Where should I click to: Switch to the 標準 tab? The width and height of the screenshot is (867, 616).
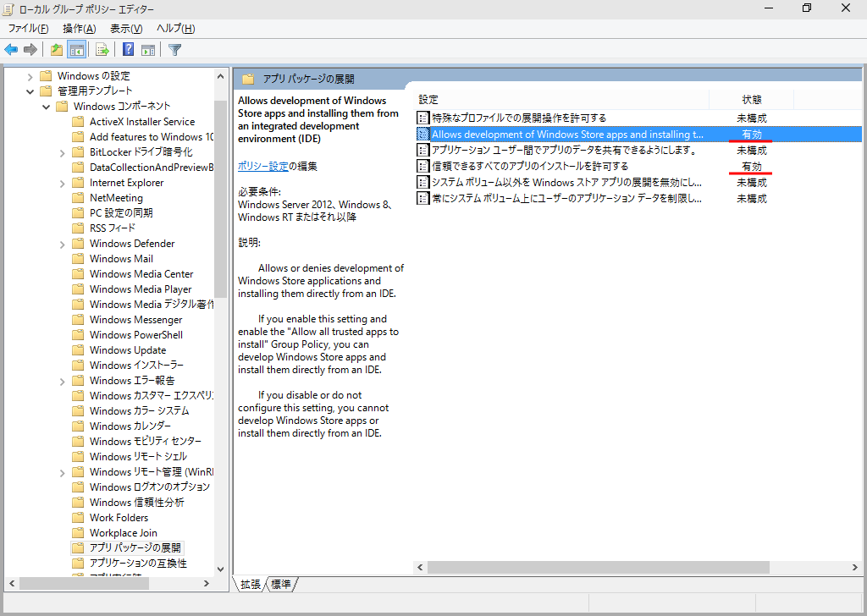[281, 584]
